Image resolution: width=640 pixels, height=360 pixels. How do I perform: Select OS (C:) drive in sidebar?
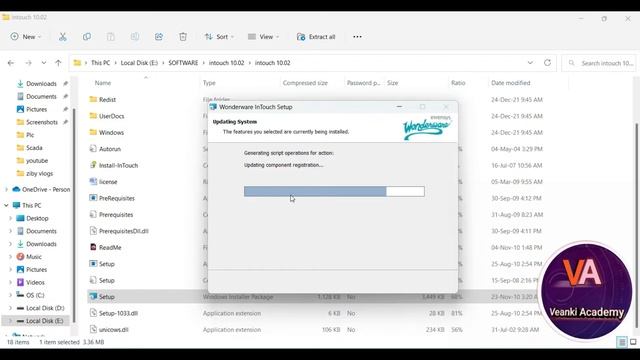point(35,295)
